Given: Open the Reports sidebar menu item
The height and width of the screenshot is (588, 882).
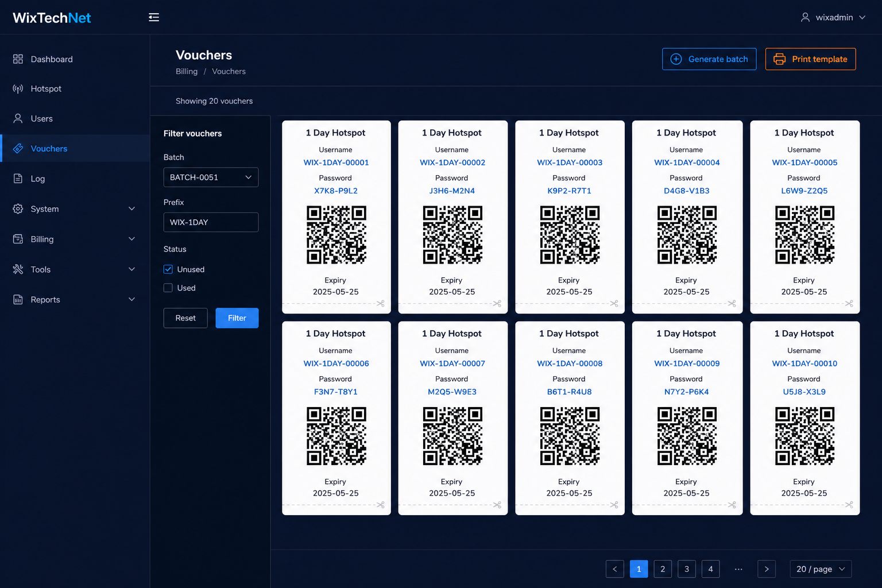Looking at the screenshot, I should click(x=75, y=300).
